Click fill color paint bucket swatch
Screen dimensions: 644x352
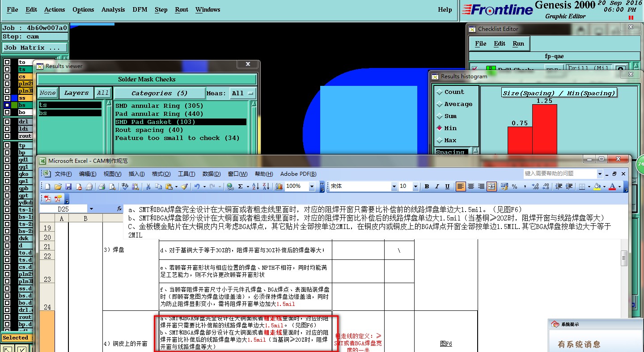(597, 187)
